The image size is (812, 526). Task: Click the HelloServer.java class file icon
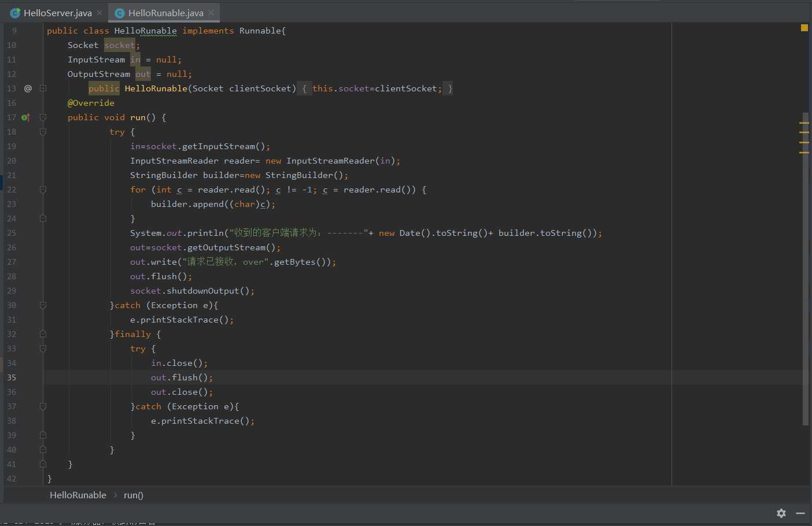pos(16,13)
